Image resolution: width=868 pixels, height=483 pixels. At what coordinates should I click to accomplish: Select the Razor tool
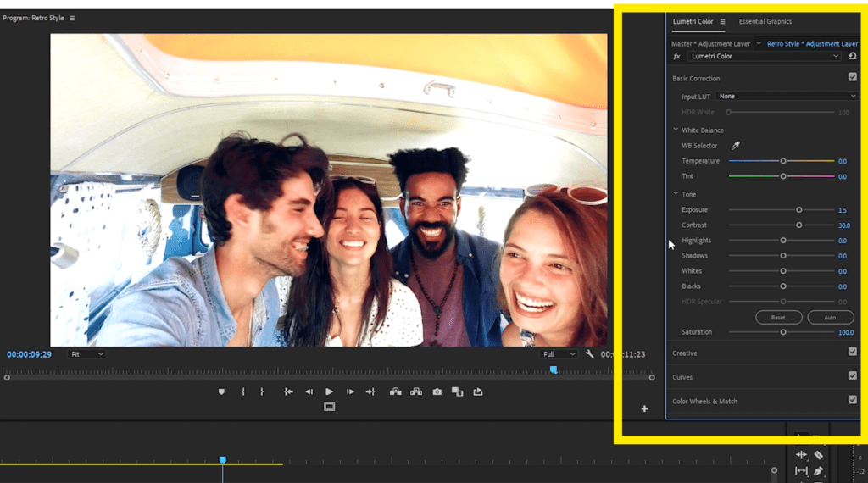click(818, 455)
